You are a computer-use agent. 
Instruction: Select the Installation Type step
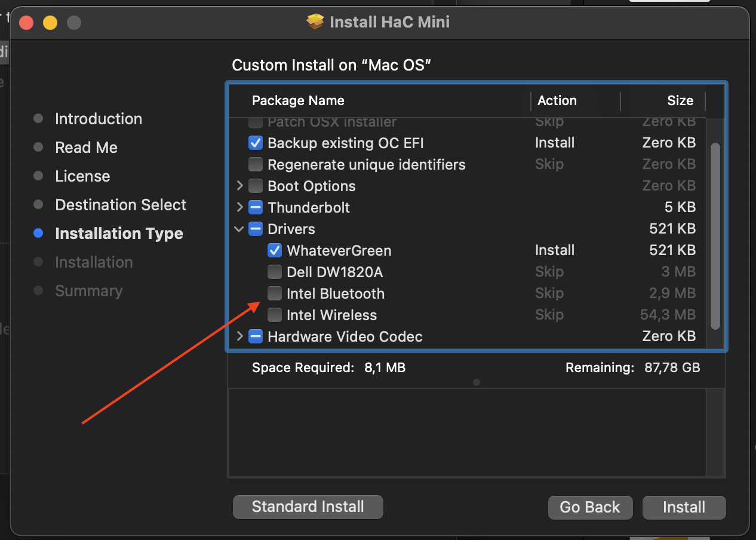click(x=119, y=234)
